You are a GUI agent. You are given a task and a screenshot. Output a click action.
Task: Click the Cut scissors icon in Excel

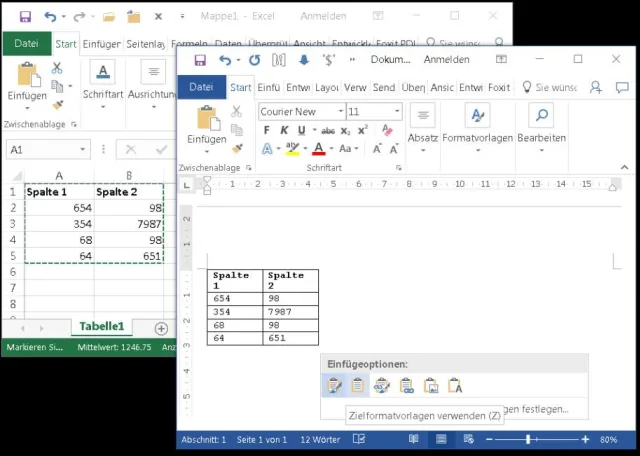click(57, 68)
